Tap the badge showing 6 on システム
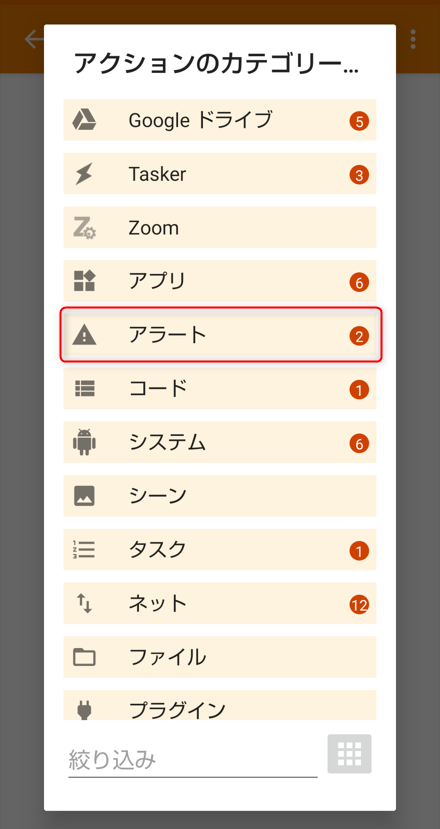This screenshot has height=829, width=440. click(359, 444)
